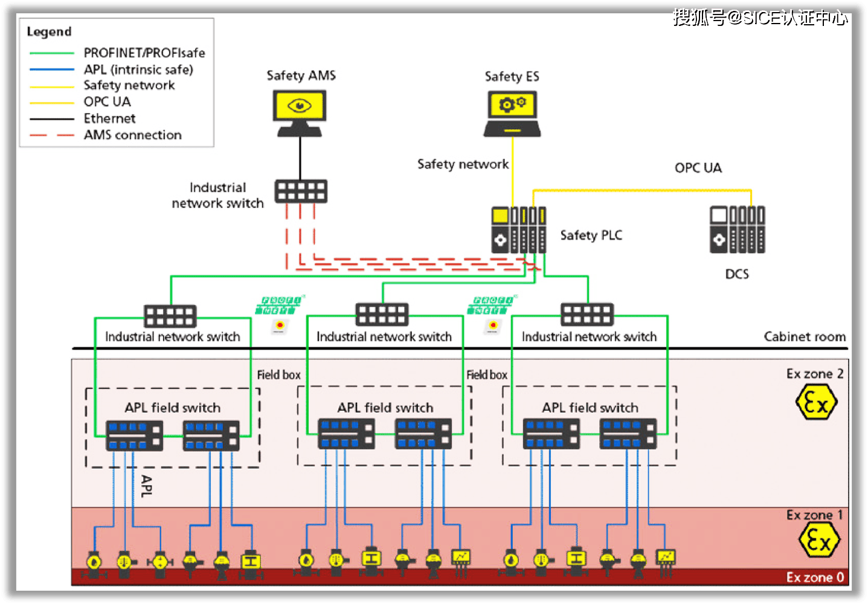This screenshot has height=604, width=868.
Task: Select the leftmost cabinet-room network switch icon
Action: (x=170, y=315)
